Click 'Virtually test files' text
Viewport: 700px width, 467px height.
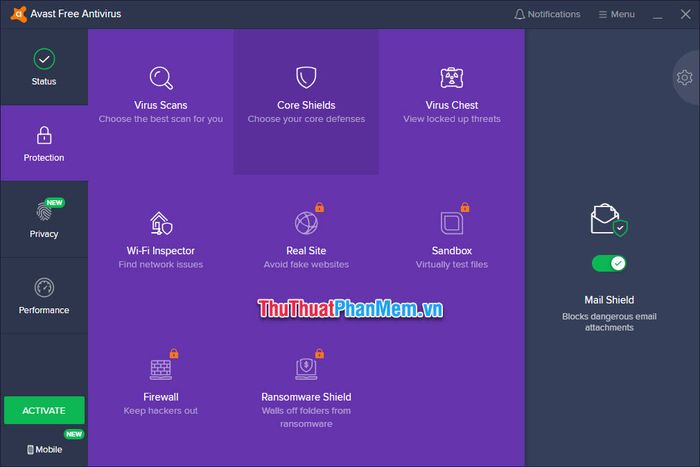[452, 265]
